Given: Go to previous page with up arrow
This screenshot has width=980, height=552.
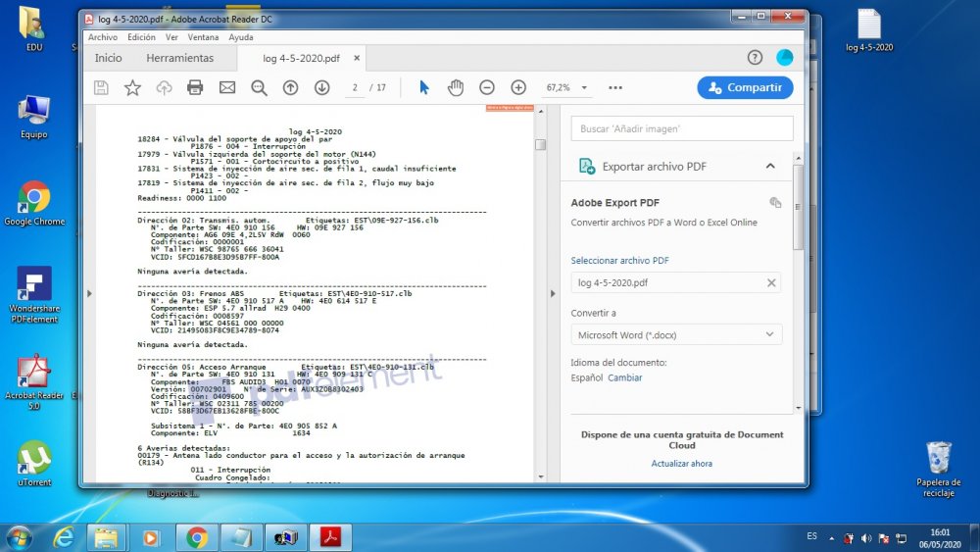Looking at the screenshot, I should point(291,87).
